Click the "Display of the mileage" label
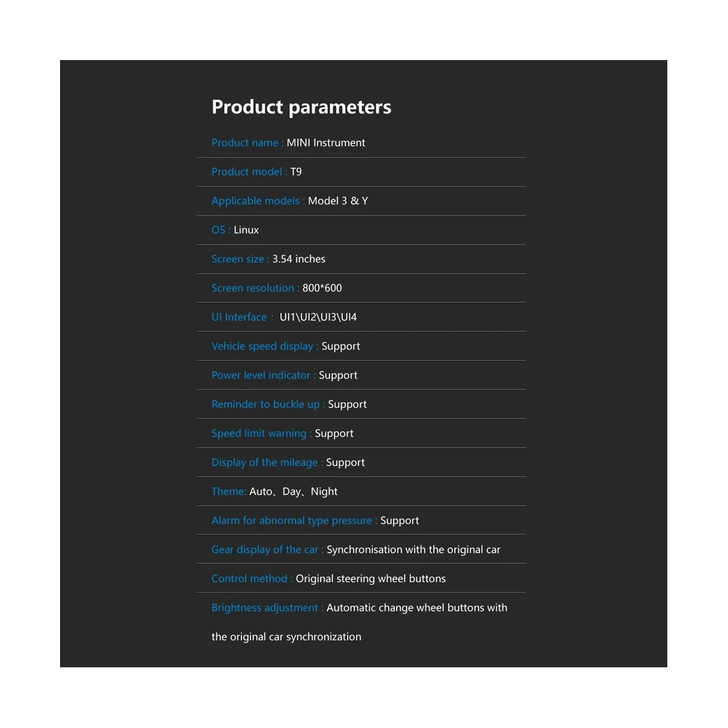728x728 pixels. click(x=265, y=462)
